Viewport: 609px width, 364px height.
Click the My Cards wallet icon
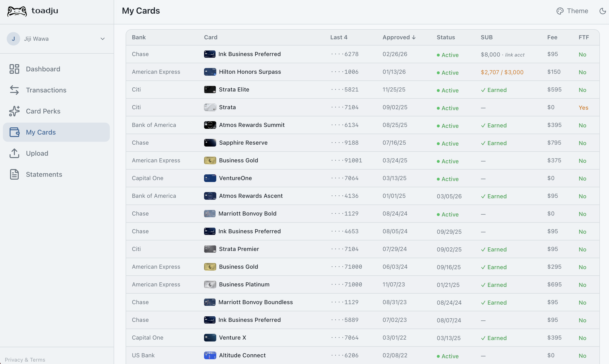tap(14, 132)
